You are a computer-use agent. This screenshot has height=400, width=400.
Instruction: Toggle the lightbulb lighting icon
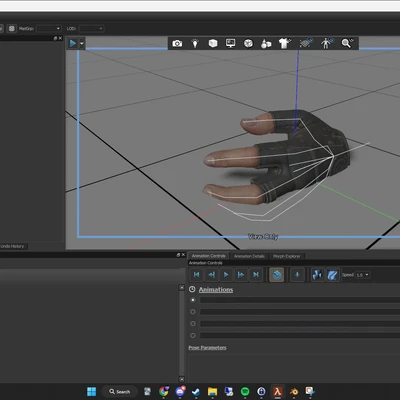pyautogui.click(x=195, y=43)
